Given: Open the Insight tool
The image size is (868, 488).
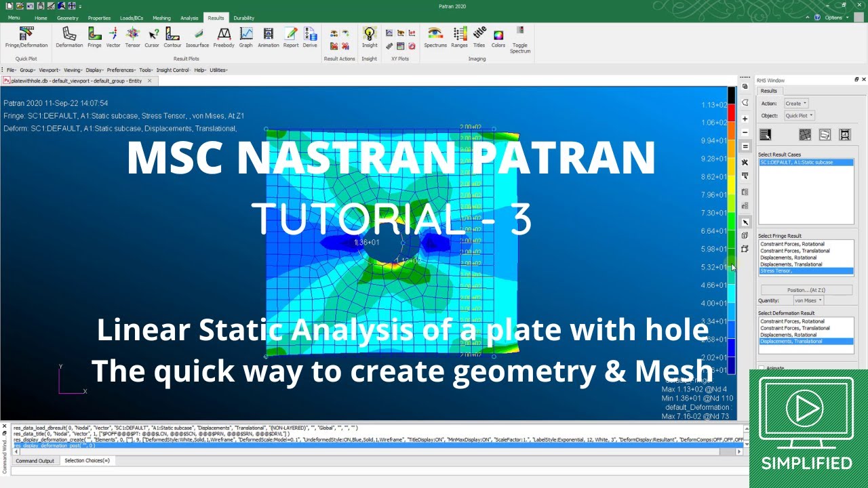Looking at the screenshot, I should point(369,38).
